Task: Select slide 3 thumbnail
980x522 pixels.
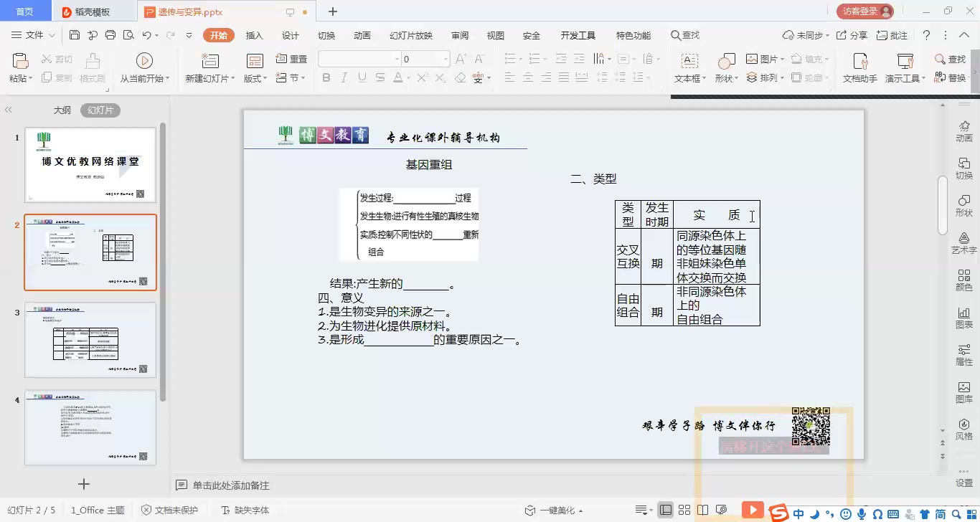Action: 90,340
